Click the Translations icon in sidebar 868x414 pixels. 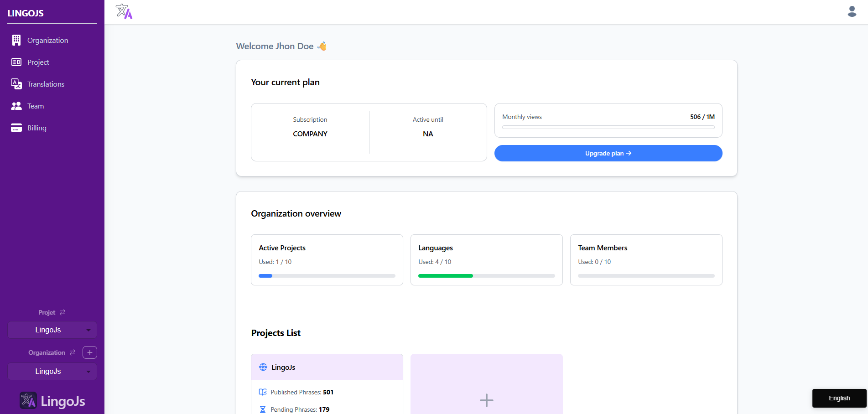(16, 84)
